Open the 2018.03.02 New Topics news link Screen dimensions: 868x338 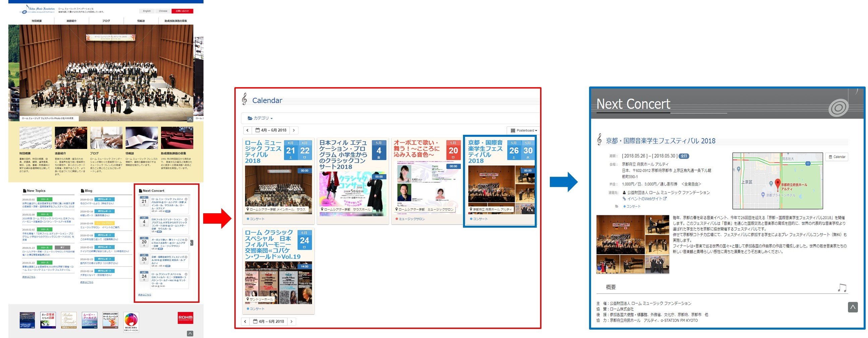[x=48, y=205]
